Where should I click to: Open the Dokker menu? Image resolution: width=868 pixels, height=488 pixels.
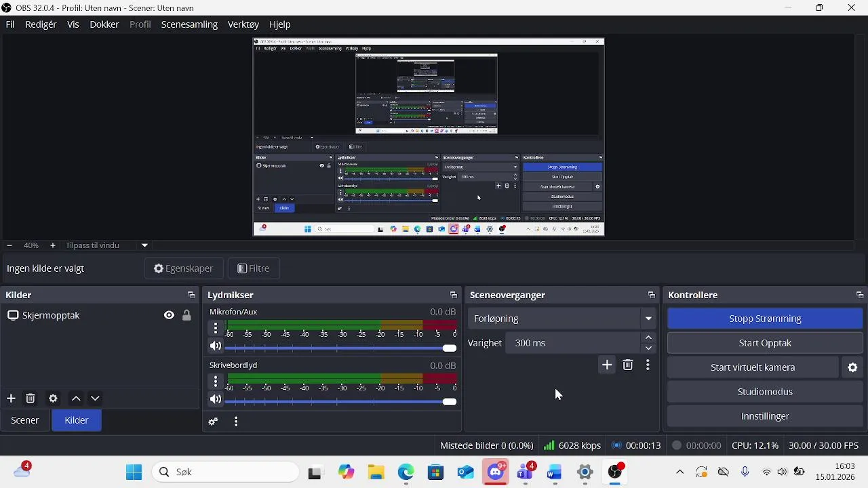click(x=104, y=24)
